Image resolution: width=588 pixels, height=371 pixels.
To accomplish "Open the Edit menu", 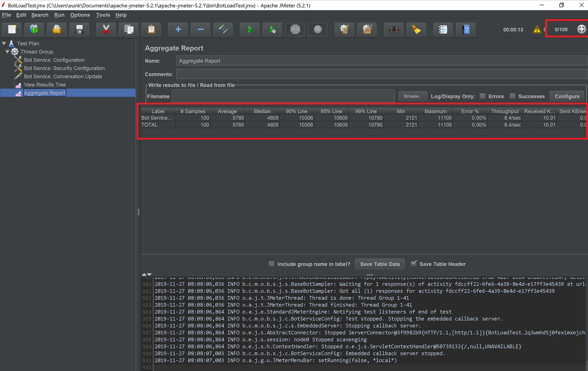I will (21, 15).
